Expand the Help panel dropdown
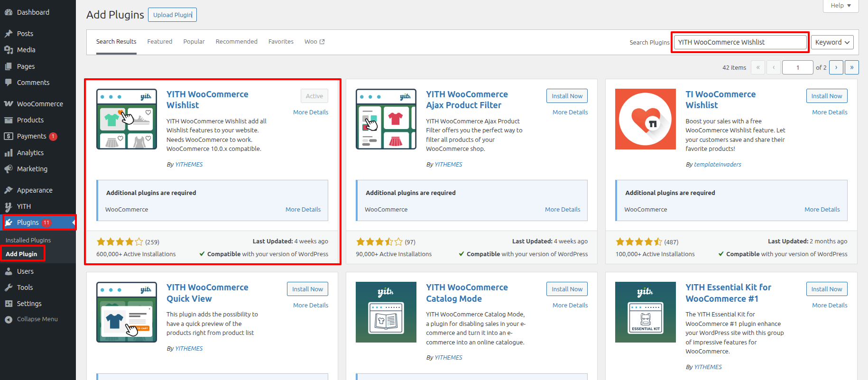 pyautogui.click(x=841, y=6)
